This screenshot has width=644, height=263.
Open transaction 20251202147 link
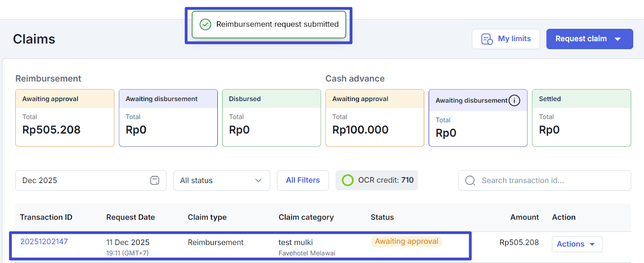click(44, 242)
